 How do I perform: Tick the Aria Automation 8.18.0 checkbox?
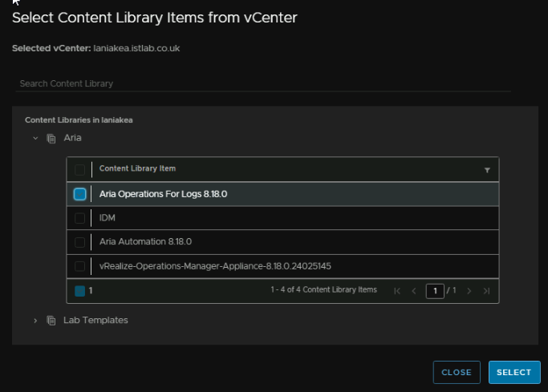click(79, 242)
